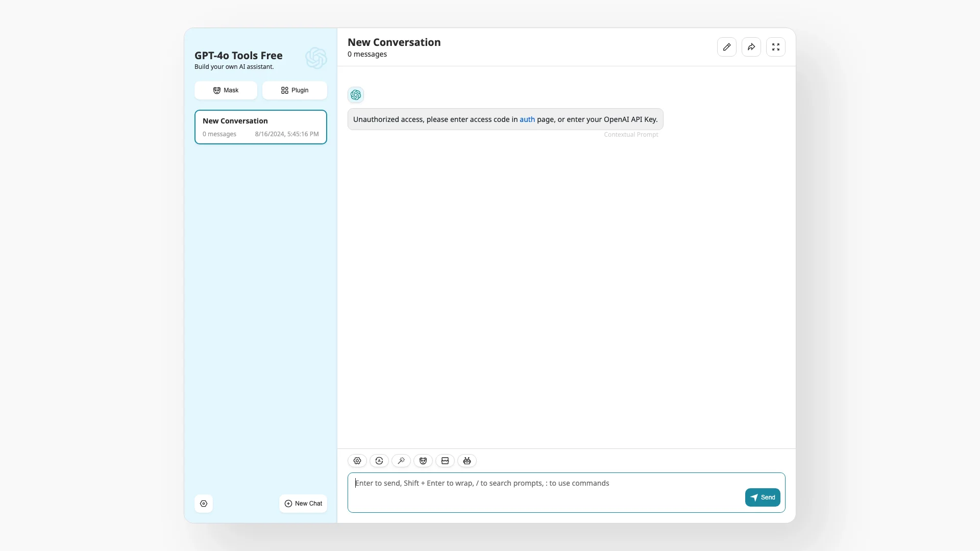Click the Mask button in sidebar
Image resolution: width=980 pixels, height=551 pixels.
point(225,90)
